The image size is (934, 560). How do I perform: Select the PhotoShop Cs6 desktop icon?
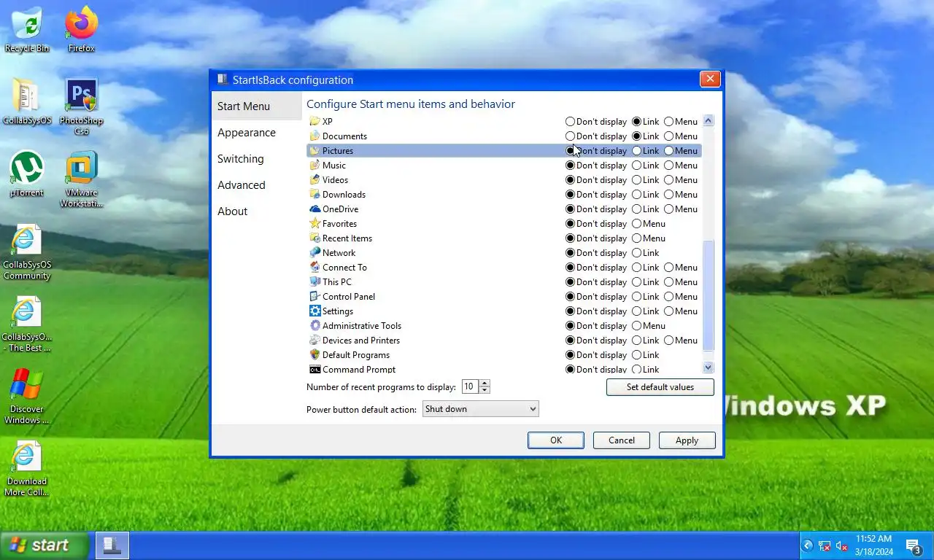click(82, 107)
